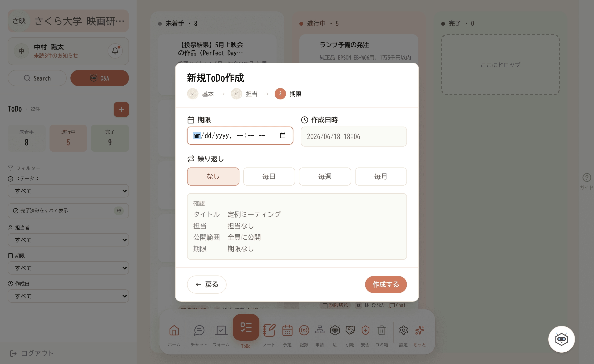Go to the 担当 wizard step
The image size is (594, 364).
[244, 94]
